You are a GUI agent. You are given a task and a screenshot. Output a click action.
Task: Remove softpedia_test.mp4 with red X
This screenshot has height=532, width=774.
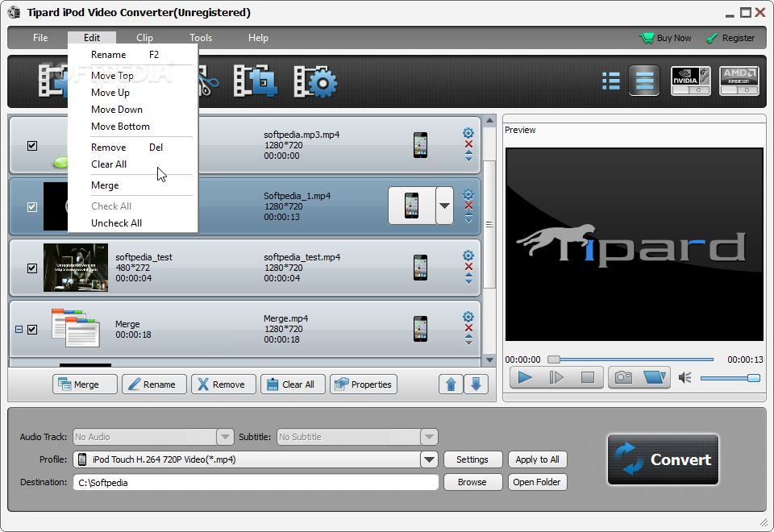pyautogui.click(x=468, y=267)
